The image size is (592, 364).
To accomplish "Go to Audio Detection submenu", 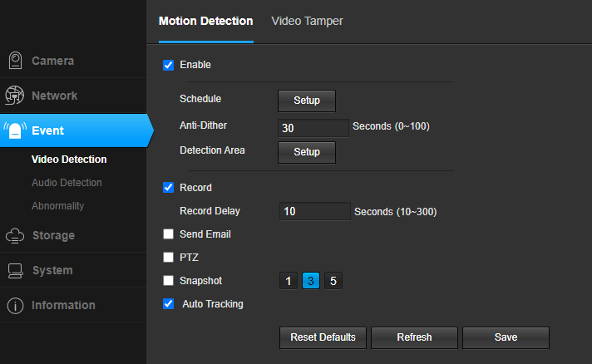I will (x=67, y=183).
